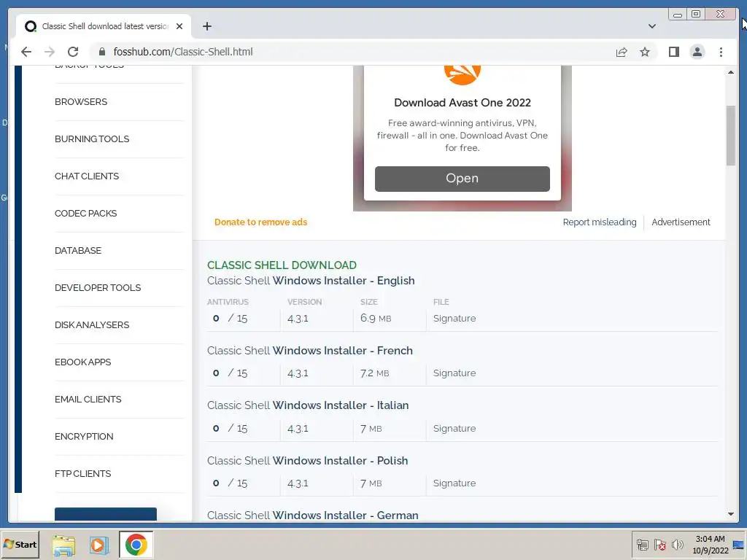Click Donate to remove ads link

[x=260, y=222]
